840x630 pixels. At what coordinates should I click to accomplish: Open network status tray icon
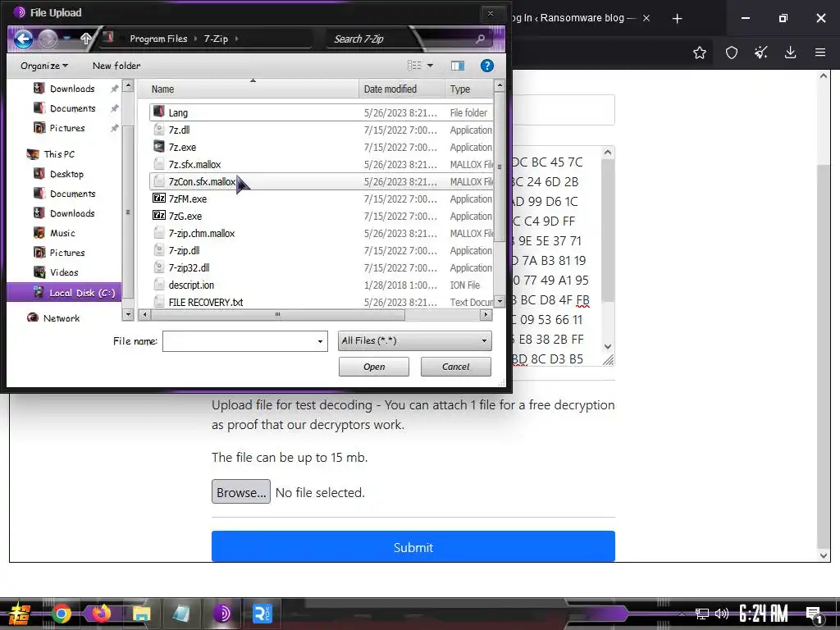tap(702, 614)
